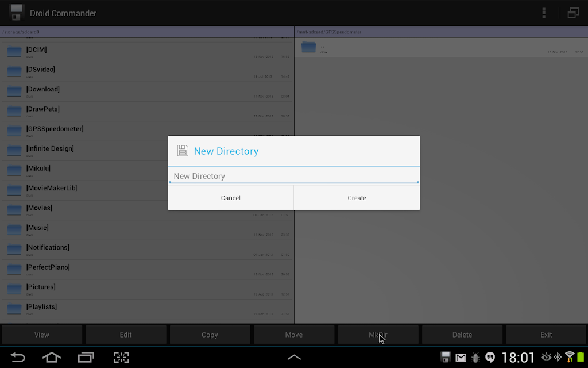Open the Gmail notification icon in status bar
Viewport: 588px width, 368px height.
pyautogui.click(x=461, y=358)
